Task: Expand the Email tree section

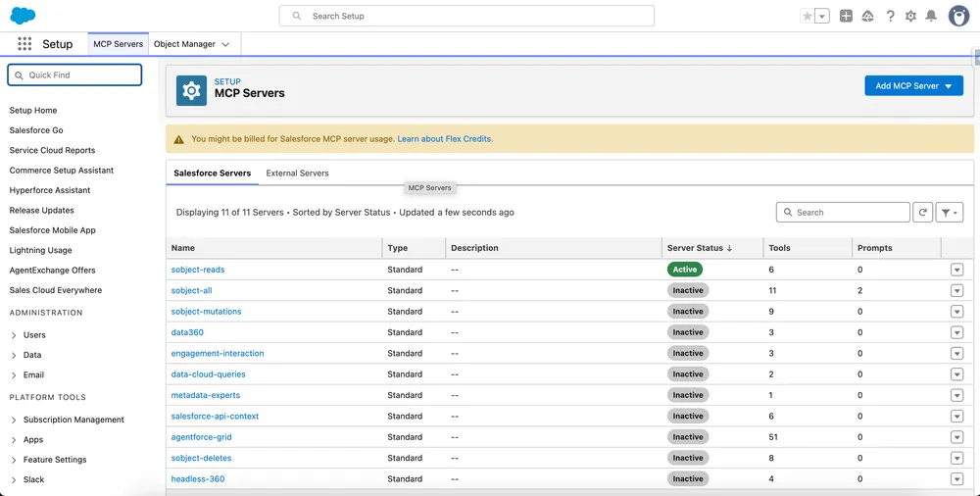Action: coord(14,375)
